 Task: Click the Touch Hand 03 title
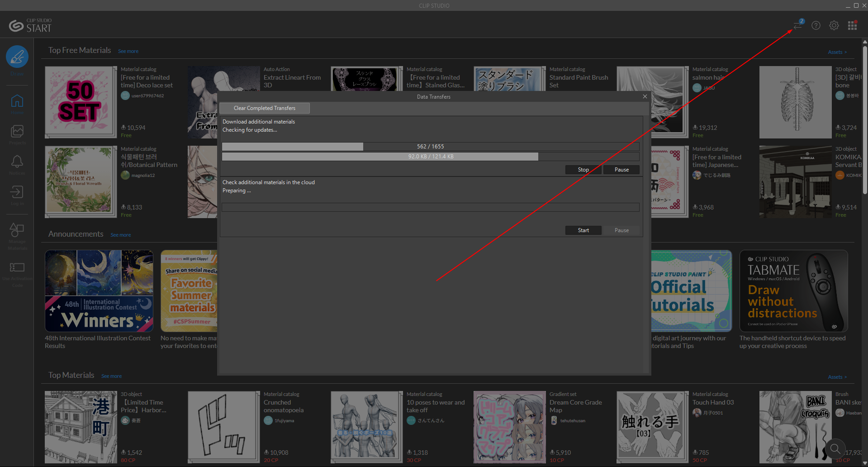[x=713, y=402]
